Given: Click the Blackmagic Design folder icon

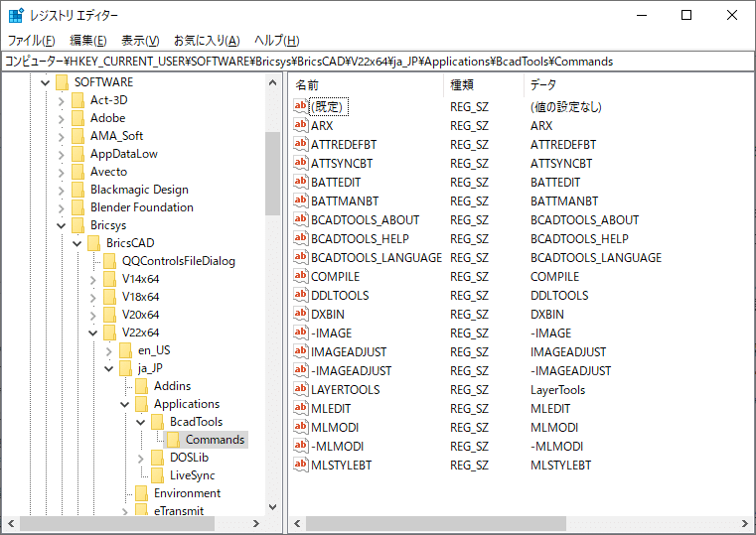Looking at the screenshot, I should [x=77, y=190].
